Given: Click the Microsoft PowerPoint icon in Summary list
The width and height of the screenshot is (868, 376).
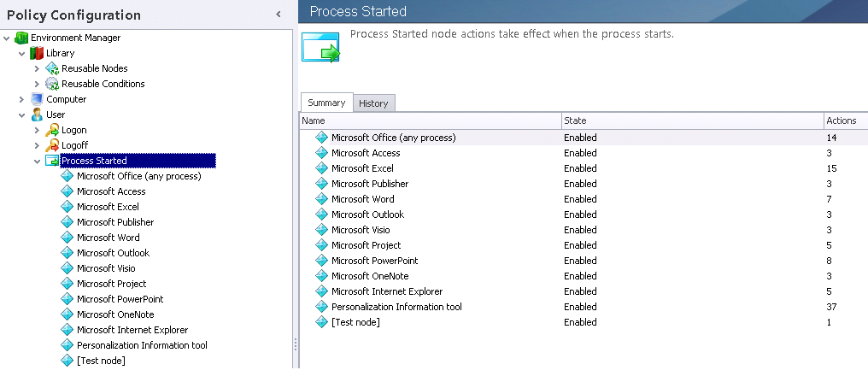Looking at the screenshot, I should tap(321, 261).
